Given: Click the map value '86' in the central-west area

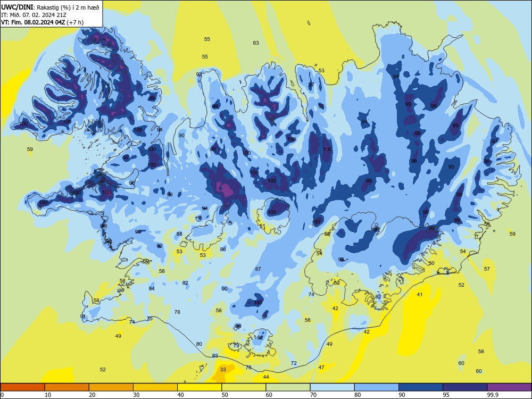Looking at the screenshot, I should (x=223, y=249).
